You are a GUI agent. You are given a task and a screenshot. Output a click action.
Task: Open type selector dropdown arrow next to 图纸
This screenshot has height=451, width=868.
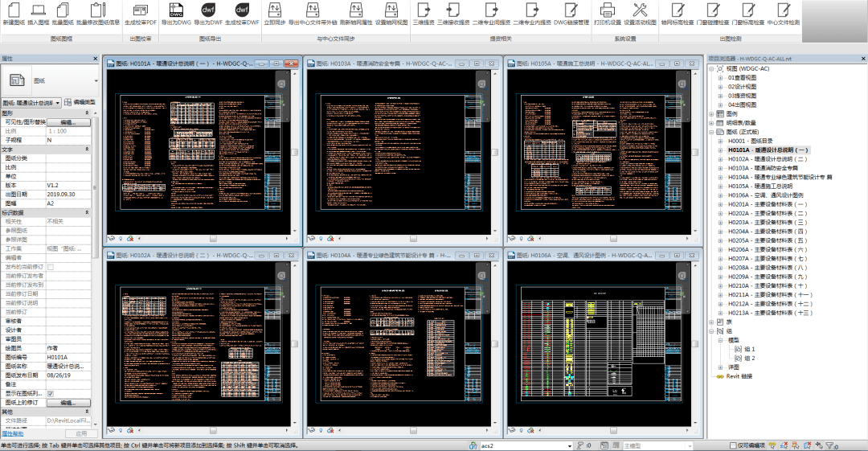(x=96, y=81)
